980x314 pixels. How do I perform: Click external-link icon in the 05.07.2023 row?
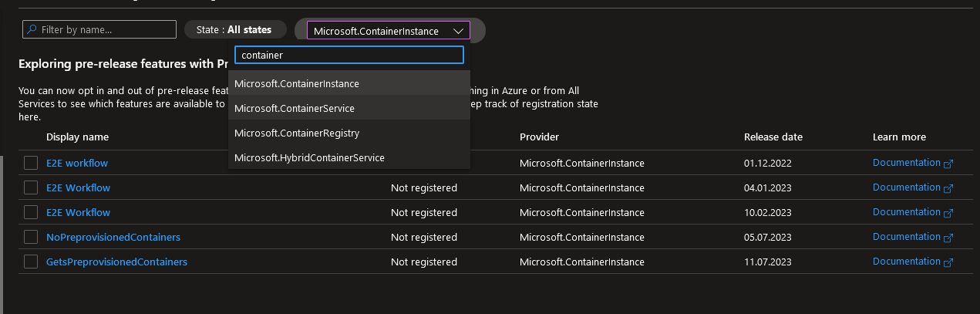[948, 238]
